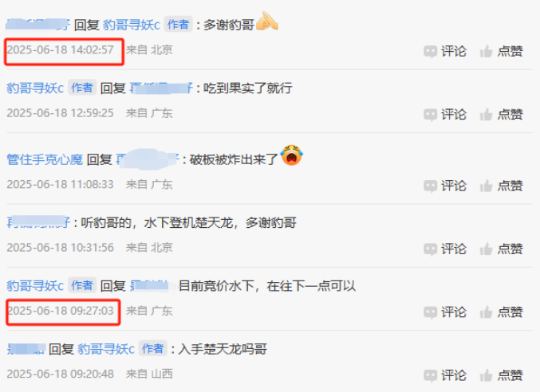Click 豹哥寻妖c author name on 吃到果实了就行
Viewport: 540px width, 392px height.
(35, 88)
